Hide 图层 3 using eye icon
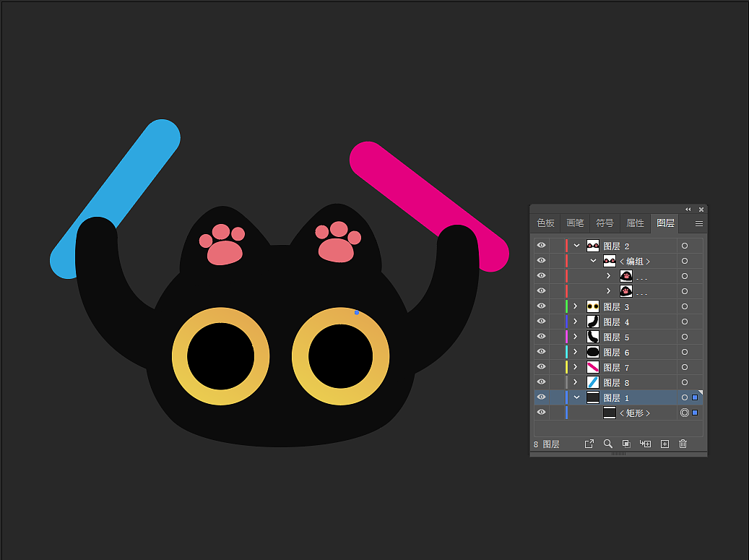 coord(541,306)
